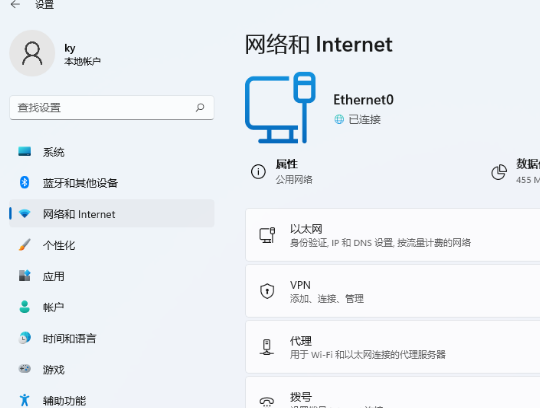540x408 pixels.
Task: Open the Proxy settings card
Action: coord(393,347)
